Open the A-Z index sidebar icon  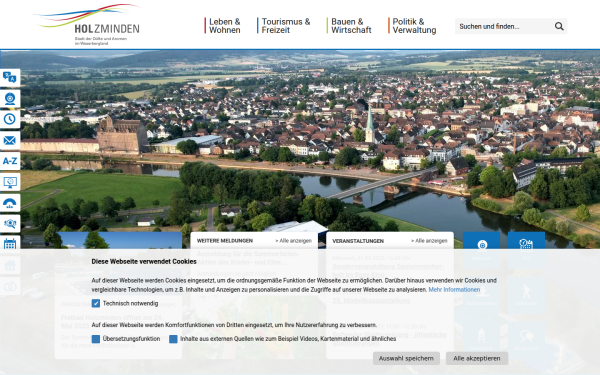[10, 161]
